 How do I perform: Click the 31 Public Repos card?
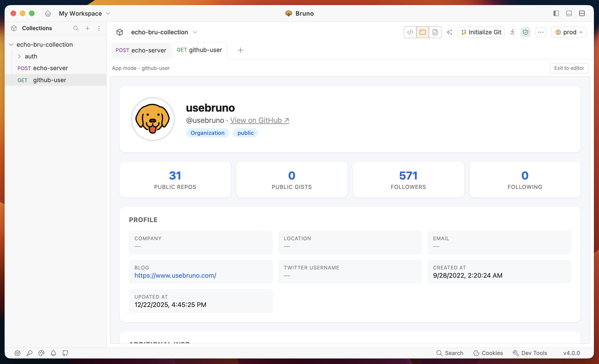(x=175, y=179)
